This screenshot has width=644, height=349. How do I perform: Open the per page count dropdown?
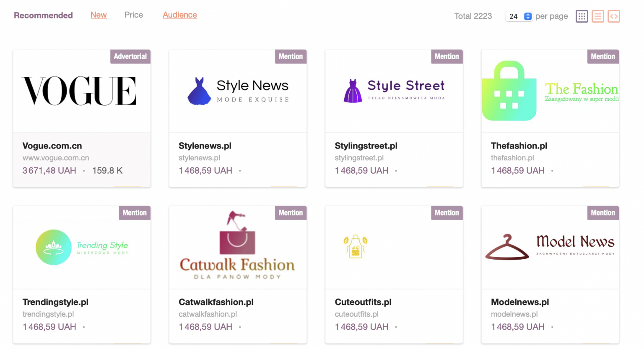(x=518, y=16)
